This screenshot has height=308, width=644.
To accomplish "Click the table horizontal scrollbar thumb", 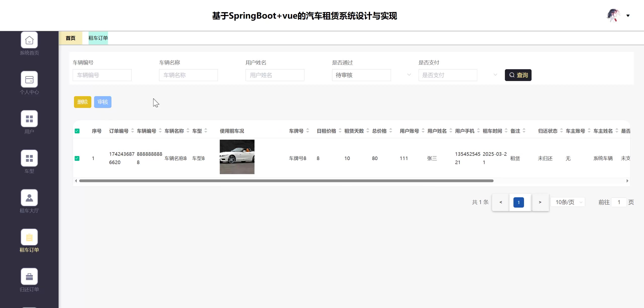I will tap(286, 181).
